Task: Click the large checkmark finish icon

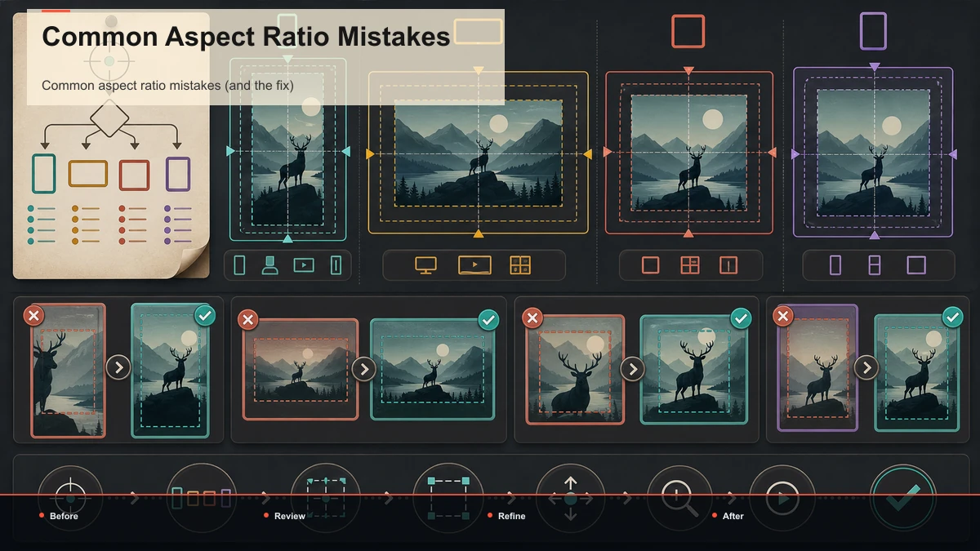Action: tap(902, 498)
